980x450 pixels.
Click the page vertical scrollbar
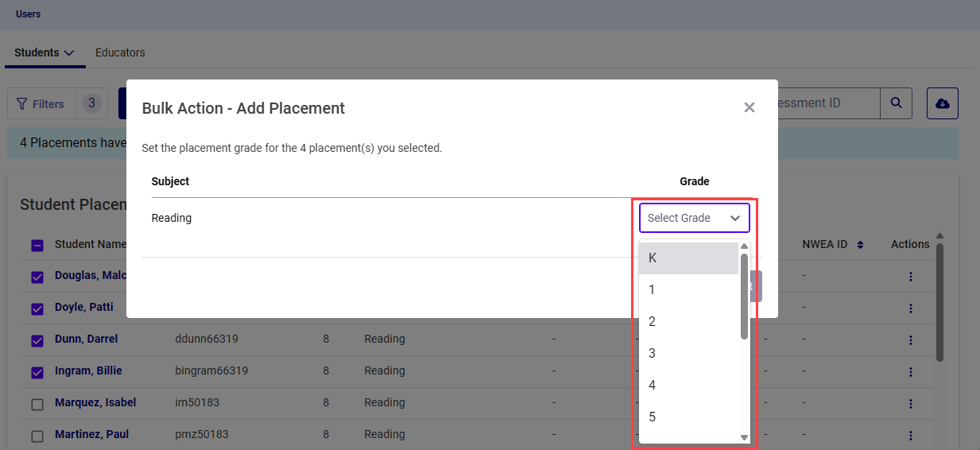pyautogui.click(x=939, y=301)
